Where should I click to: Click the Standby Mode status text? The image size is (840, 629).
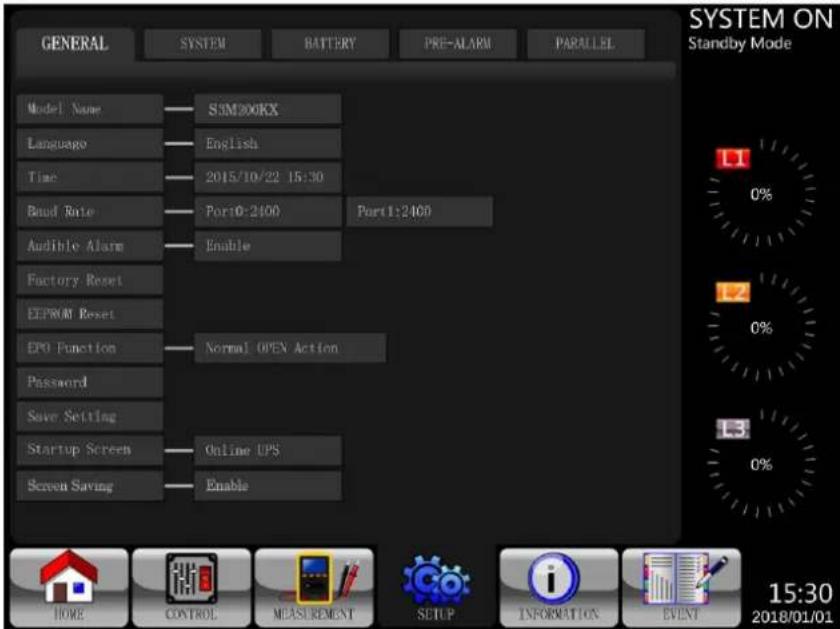click(x=740, y=43)
